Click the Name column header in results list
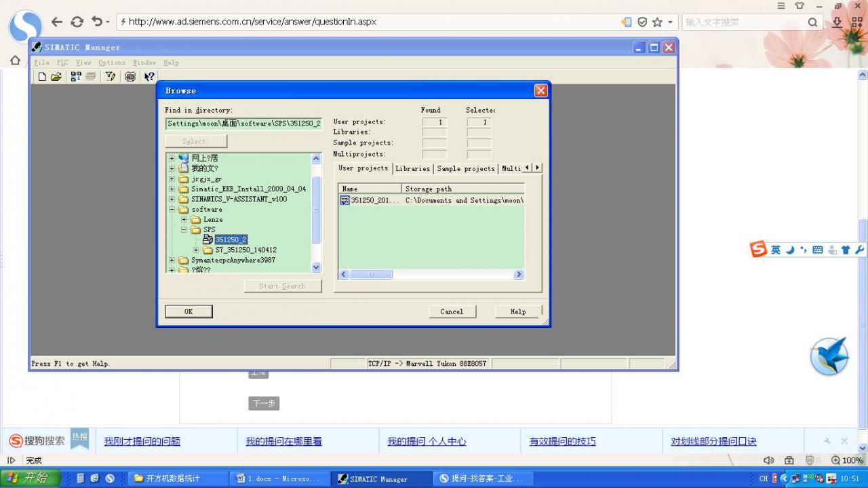Viewport: 868px width, 488px height. [x=370, y=189]
